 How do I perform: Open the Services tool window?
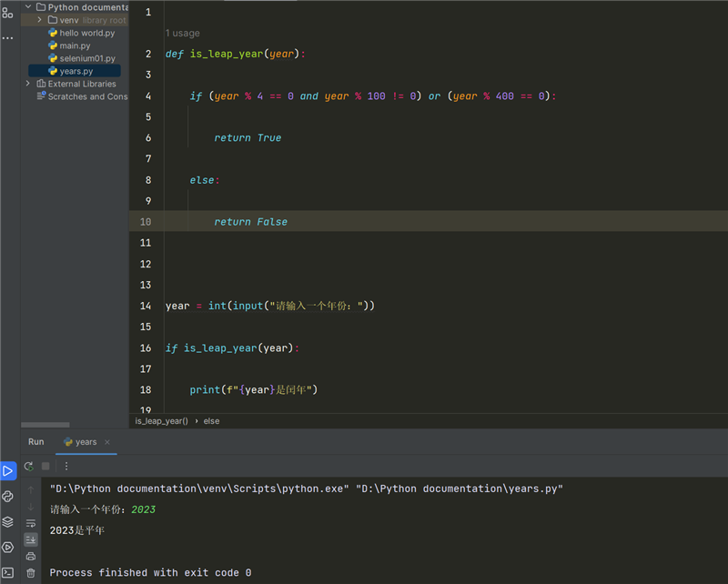7,548
